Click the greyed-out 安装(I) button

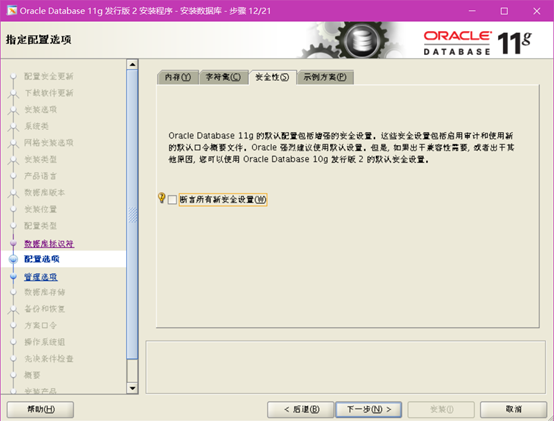pyautogui.click(x=441, y=409)
